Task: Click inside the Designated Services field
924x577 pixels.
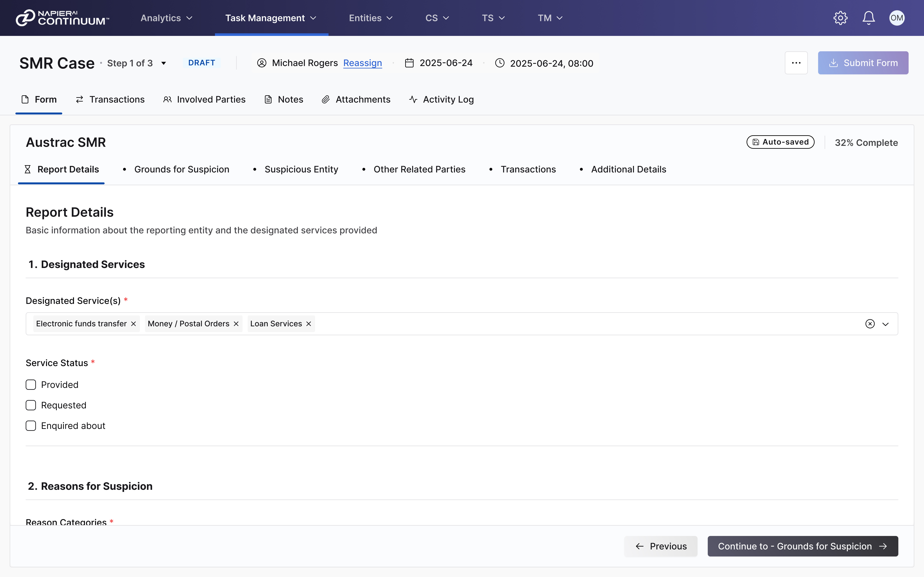Action: point(573,324)
